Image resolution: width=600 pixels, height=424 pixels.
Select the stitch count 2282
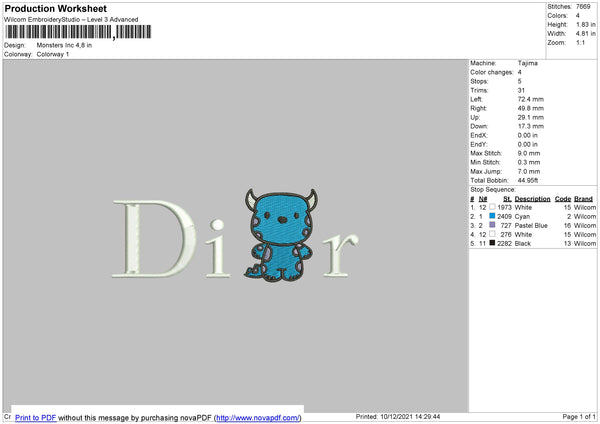pyautogui.click(x=504, y=243)
